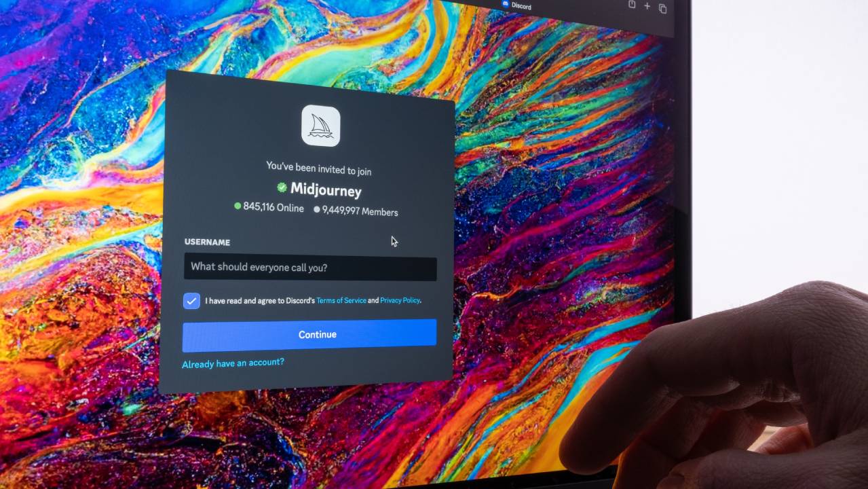Viewport: 868px width, 489px height.
Task: Click the Discord logo in browser tab
Action: click(x=505, y=4)
